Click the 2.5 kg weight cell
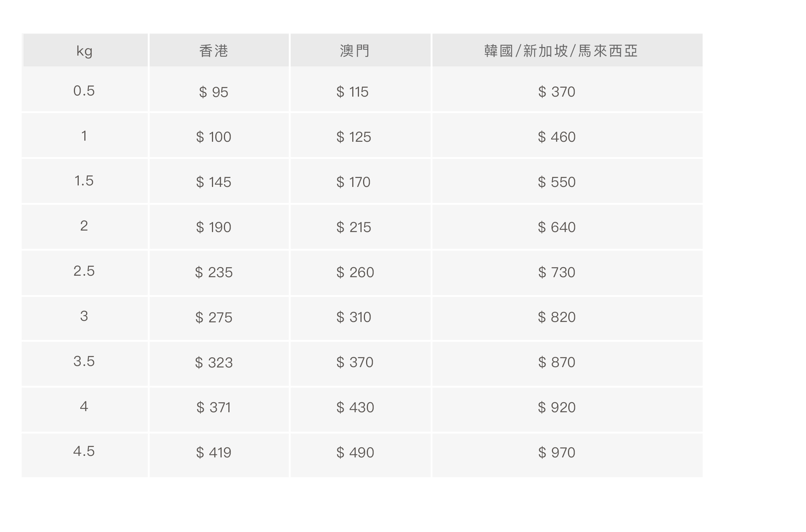806x532 pixels. (84, 271)
